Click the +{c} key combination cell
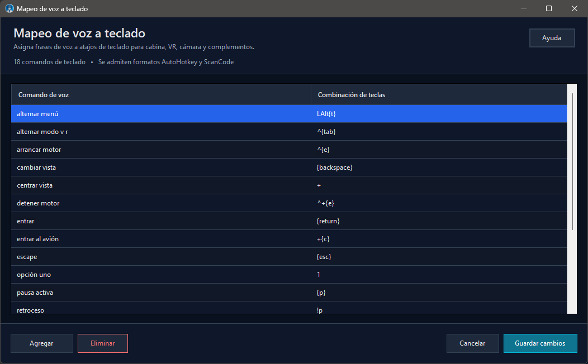 439,239
